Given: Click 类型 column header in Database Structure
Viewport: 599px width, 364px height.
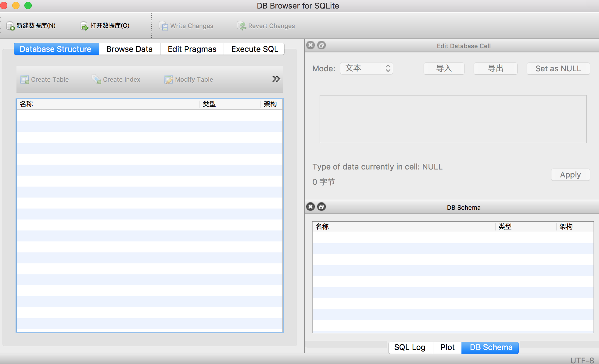Looking at the screenshot, I should (231, 104).
